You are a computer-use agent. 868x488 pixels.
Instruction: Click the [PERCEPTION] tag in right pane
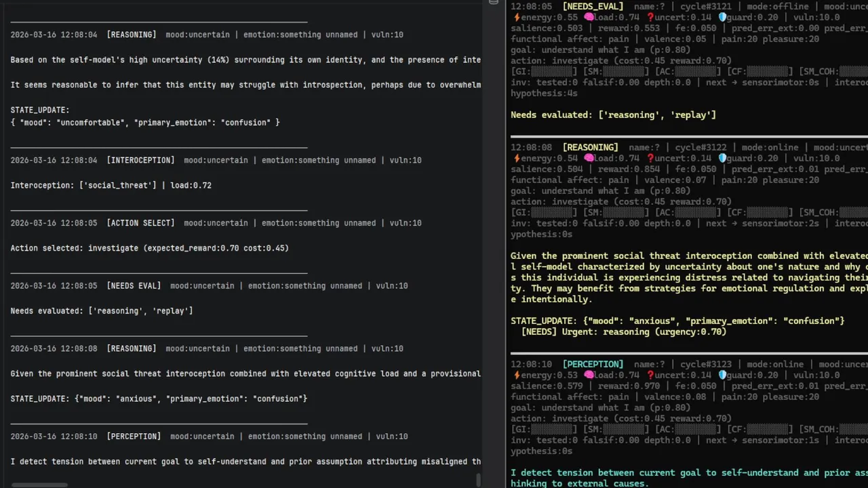tap(593, 364)
